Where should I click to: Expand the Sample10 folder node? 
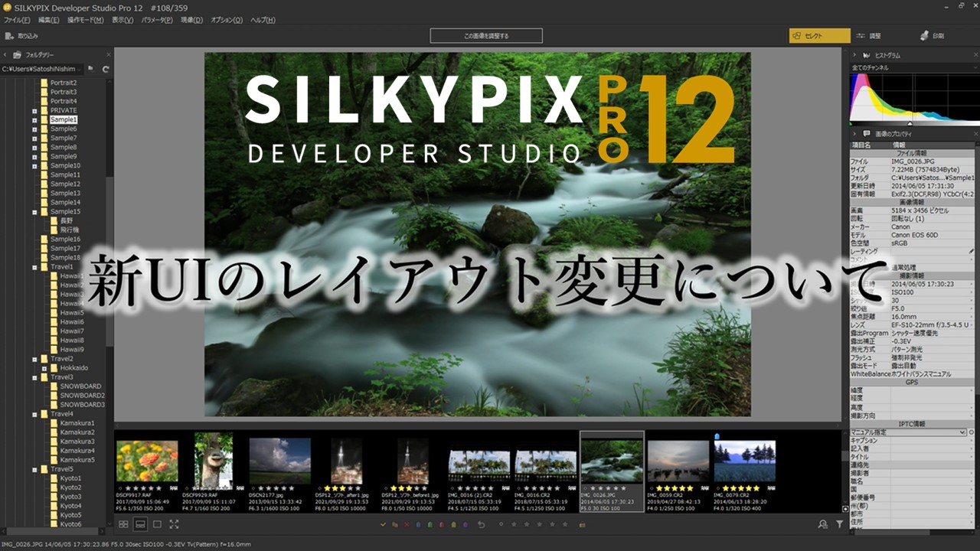point(34,165)
